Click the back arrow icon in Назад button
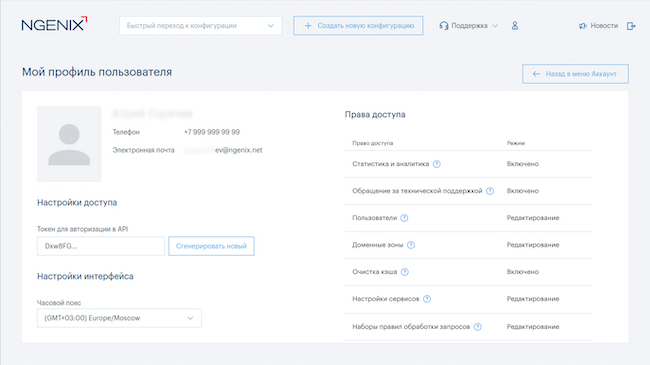This screenshot has height=365, width=650. pyautogui.click(x=536, y=74)
